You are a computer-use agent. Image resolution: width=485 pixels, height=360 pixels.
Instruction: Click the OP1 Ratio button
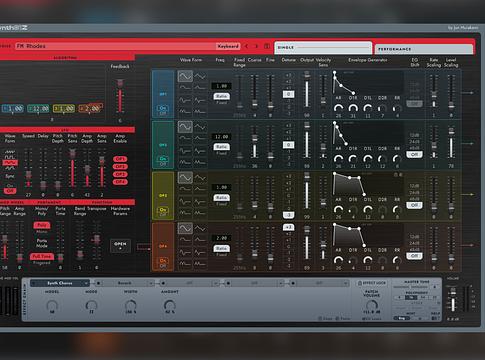[221, 96]
